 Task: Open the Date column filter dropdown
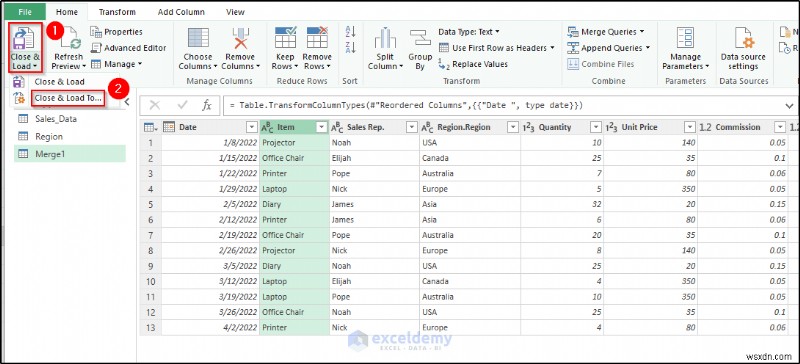point(252,127)
